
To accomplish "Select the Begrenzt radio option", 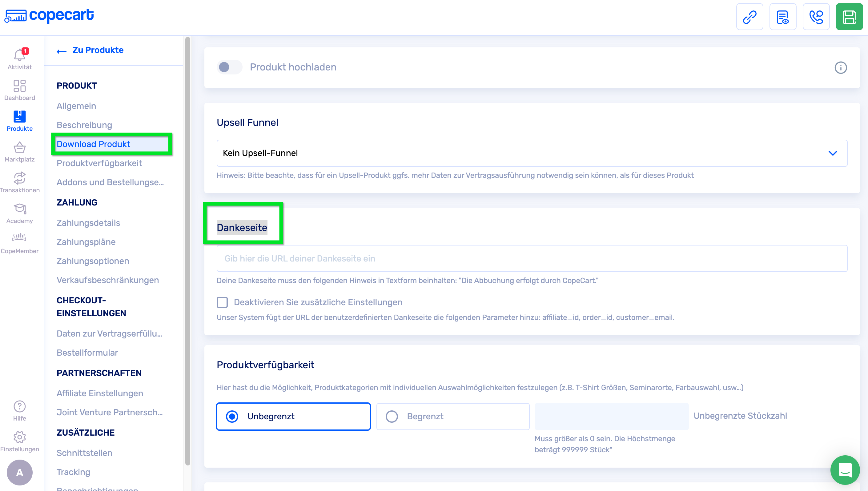I will coord(392,417).
